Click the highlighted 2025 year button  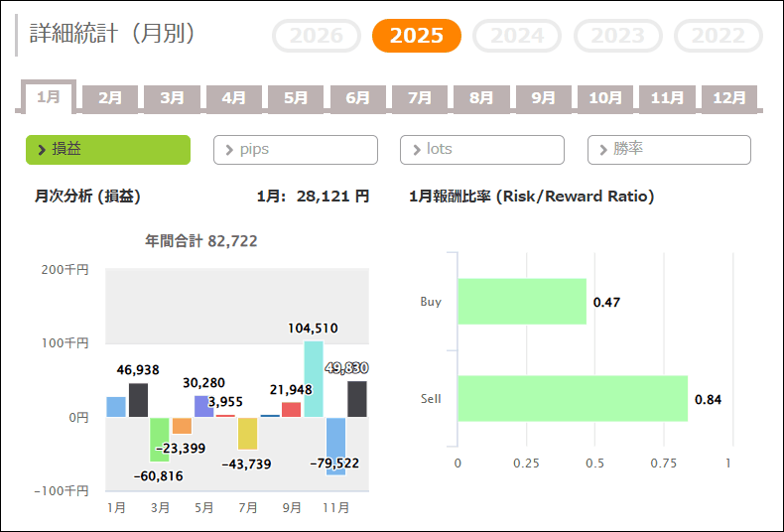coord(417,36)
